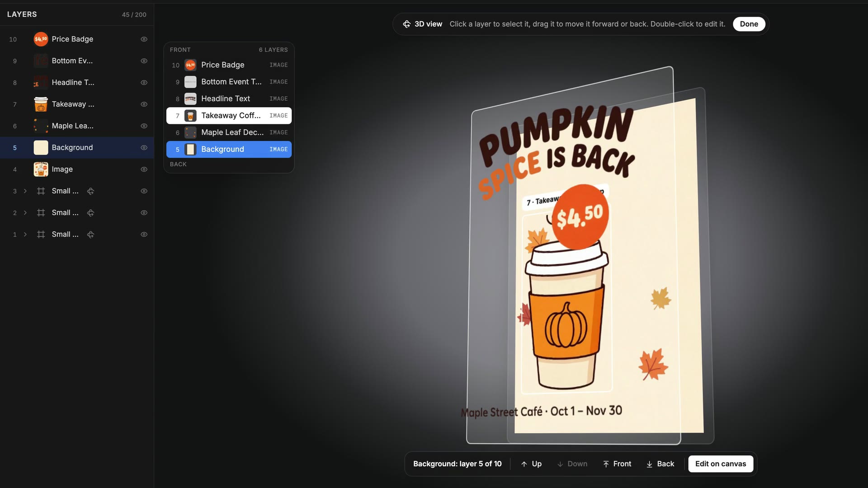Click the 3D view cube icon
This screenshot has height=488, width=868.
point(407,24)
